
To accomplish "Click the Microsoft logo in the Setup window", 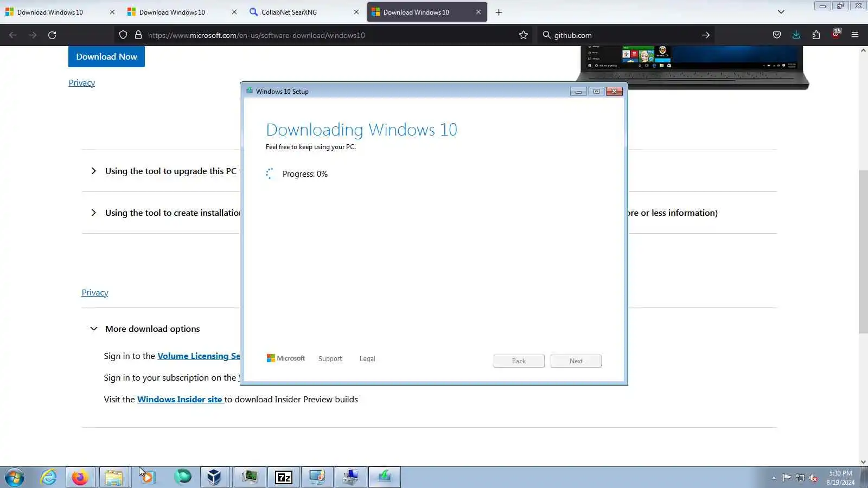I will click(286, 358).
